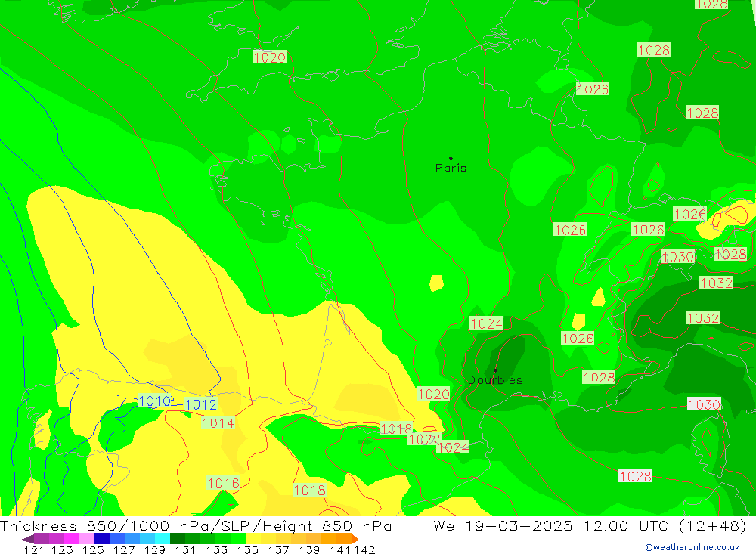Click the 'Dourbies' place label
Image resolution: width=756 pixels, height=554 pixels.
(495, 380)
